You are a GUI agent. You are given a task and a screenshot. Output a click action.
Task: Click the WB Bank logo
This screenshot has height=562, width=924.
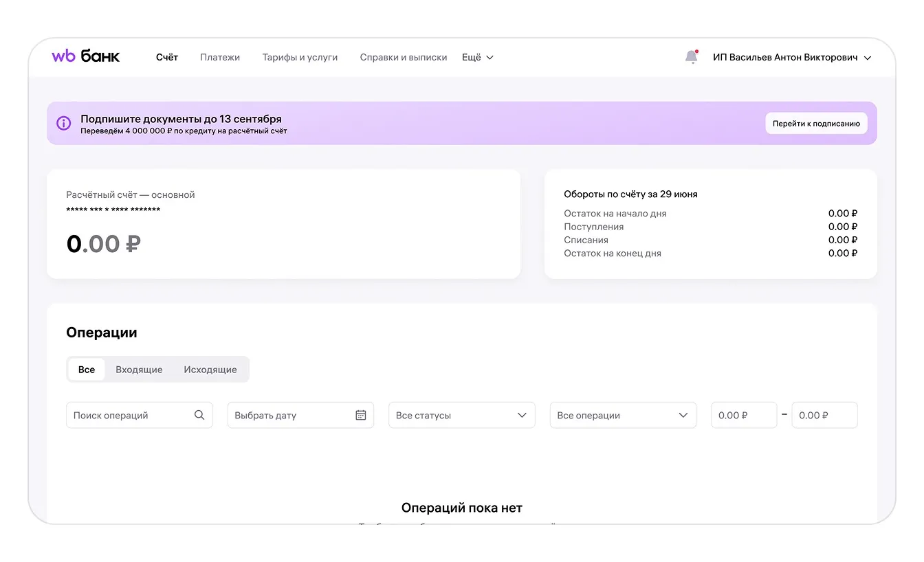85,56
